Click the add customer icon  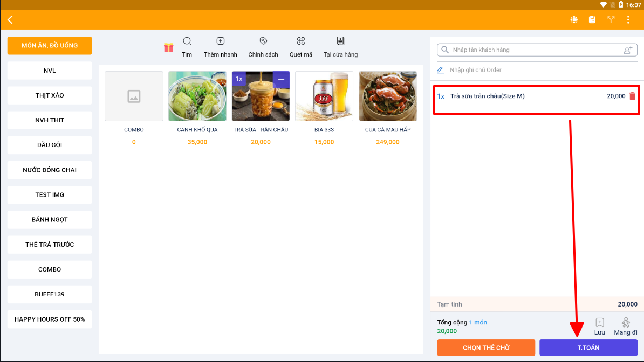click(627, 50)
